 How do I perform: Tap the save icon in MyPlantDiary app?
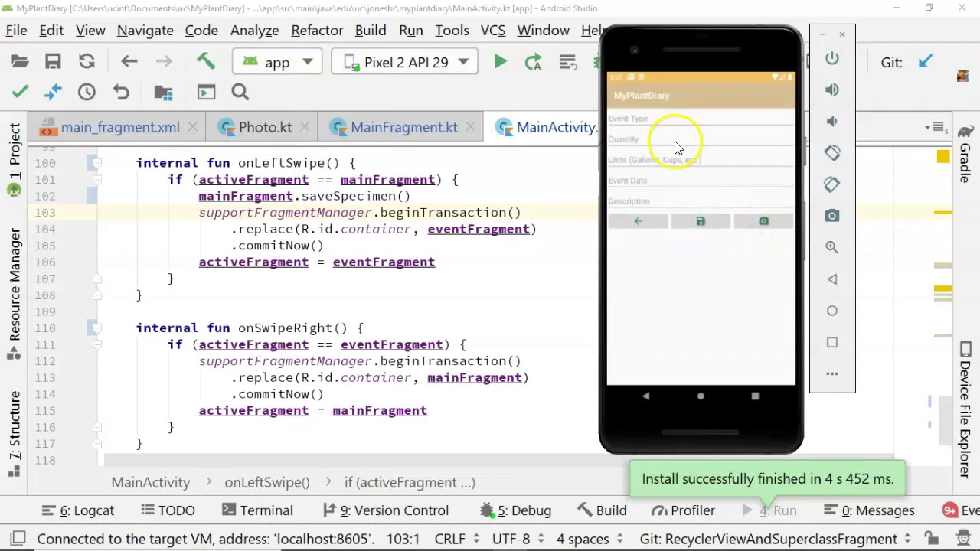pyautogui.click(x=701, y=221)
